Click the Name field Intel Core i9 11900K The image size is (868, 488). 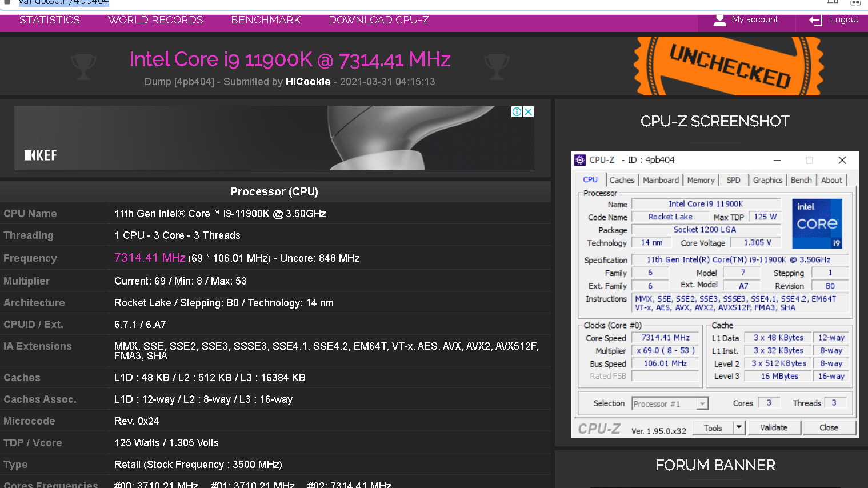706,204
